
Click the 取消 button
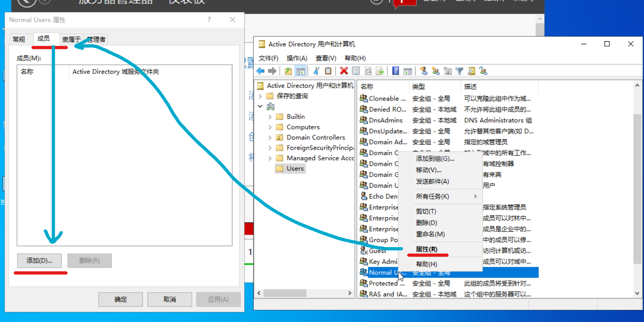[x=170, y=299]
